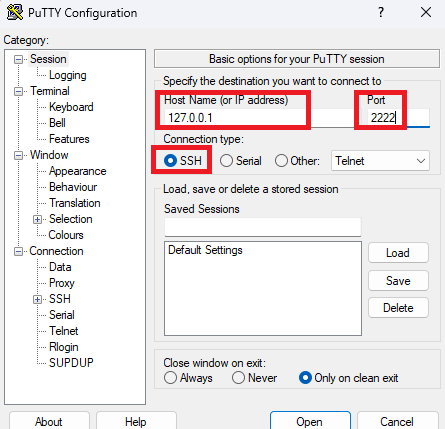Open SSH settings under Connection
445x429 pixels.
pos(60,299)
